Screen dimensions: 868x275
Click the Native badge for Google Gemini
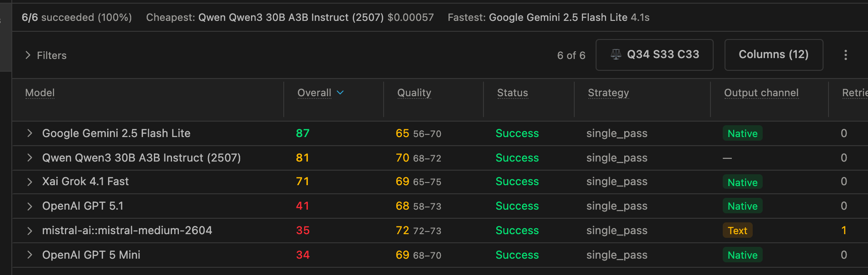(742, 133)
